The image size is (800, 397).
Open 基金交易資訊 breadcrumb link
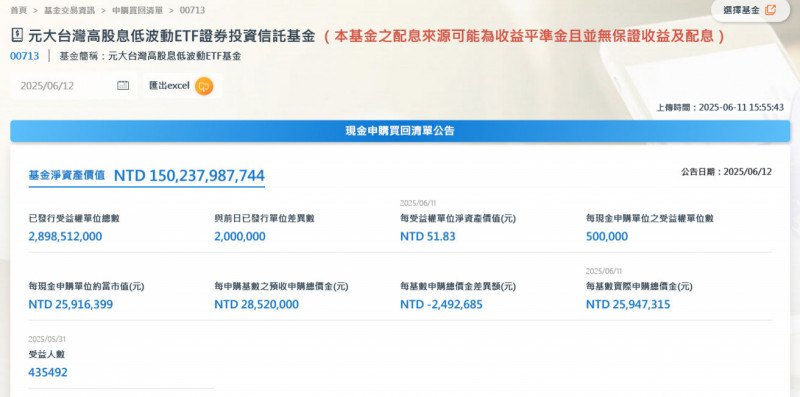click(x=69, y=10)
